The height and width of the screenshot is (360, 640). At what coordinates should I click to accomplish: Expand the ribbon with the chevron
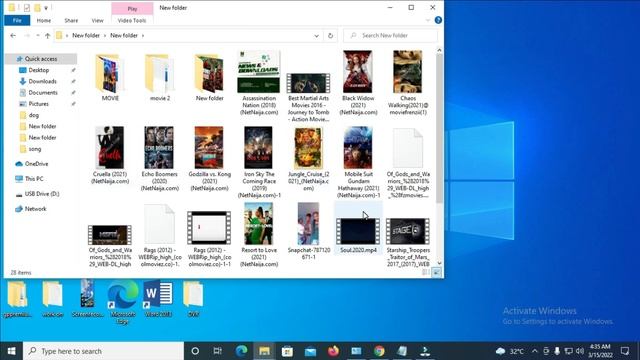click(428, 20)
